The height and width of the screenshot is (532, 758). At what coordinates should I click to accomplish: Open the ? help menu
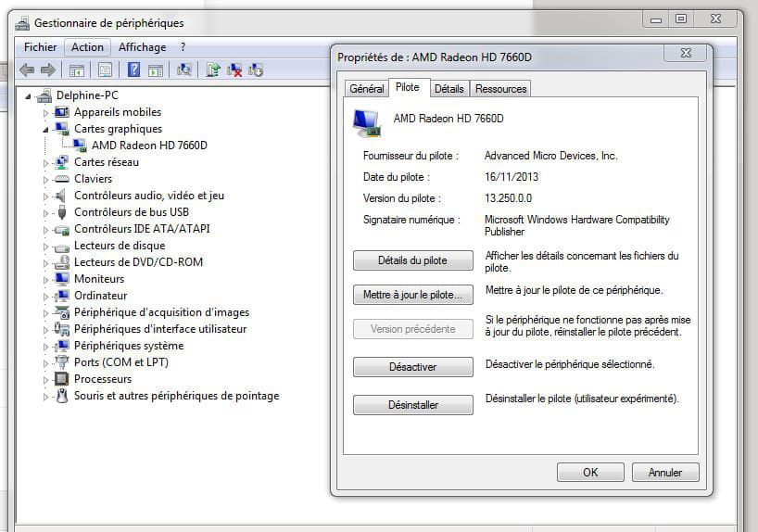[x=183, y=47]
